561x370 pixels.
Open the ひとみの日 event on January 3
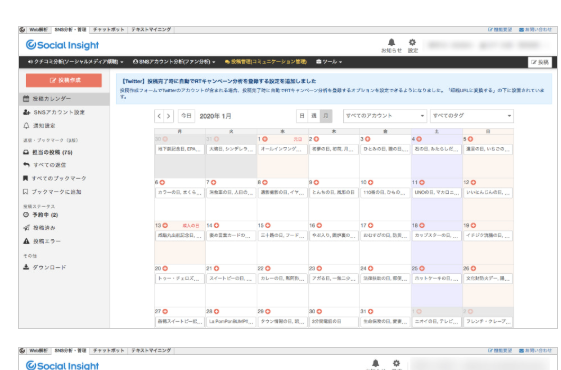point(385,149)
